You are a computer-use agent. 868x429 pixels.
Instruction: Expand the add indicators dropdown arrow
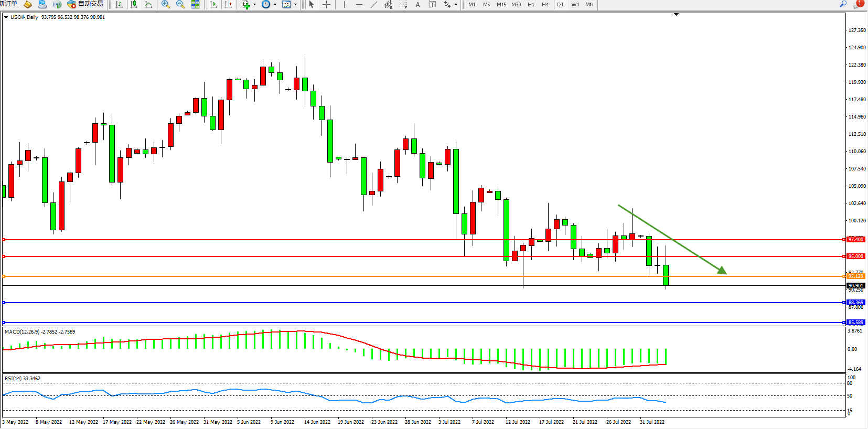pos(255,5)
